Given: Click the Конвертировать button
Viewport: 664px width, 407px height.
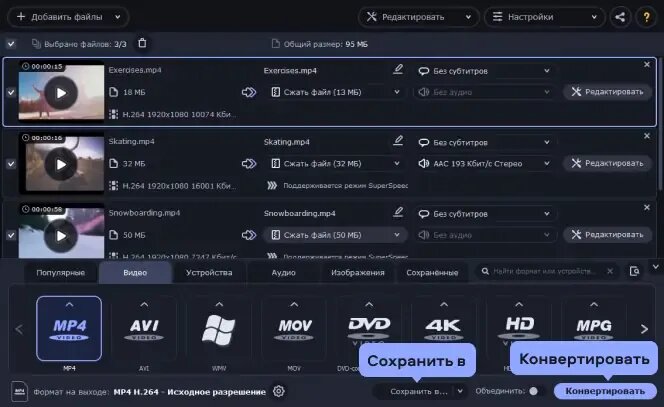Looking at the screenshot, I should point(605,391).
